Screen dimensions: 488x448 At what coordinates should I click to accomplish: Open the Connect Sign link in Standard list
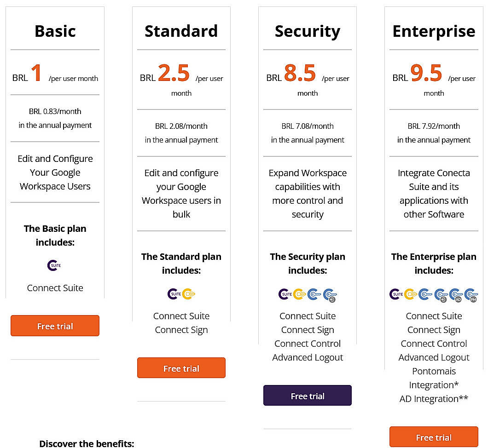pos(181,330)
